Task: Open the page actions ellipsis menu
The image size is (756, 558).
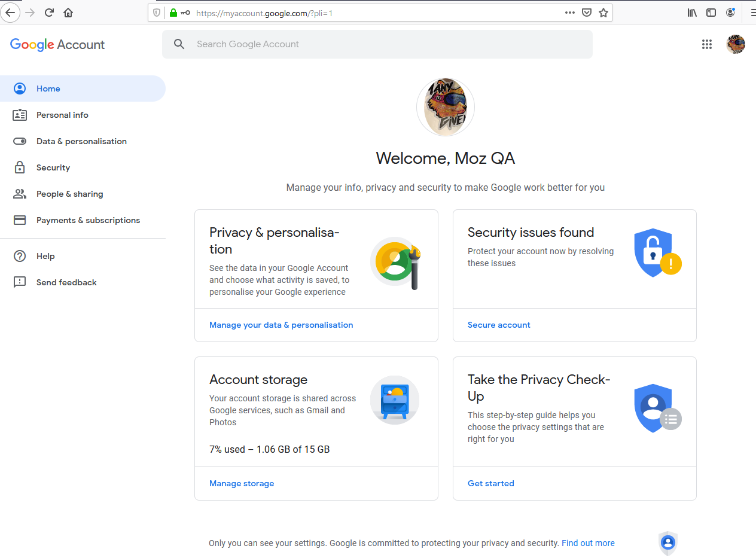Action: 569,12
